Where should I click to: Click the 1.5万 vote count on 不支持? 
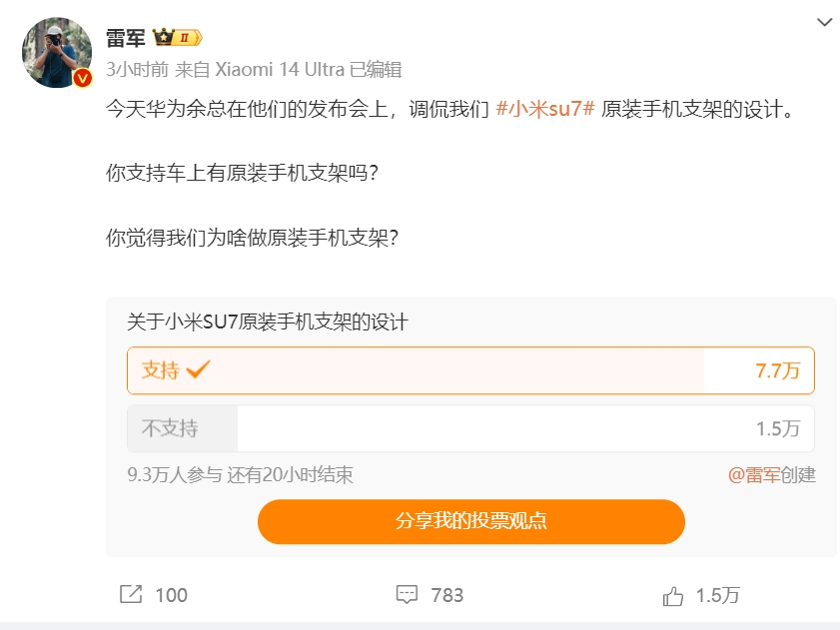[x=777, y=428]
